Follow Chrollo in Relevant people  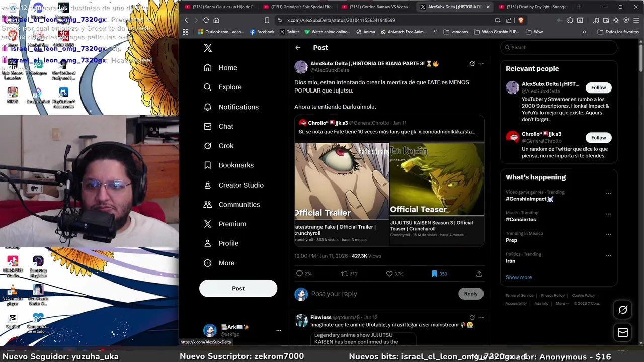pyautogui.click(x=598, y=137)
